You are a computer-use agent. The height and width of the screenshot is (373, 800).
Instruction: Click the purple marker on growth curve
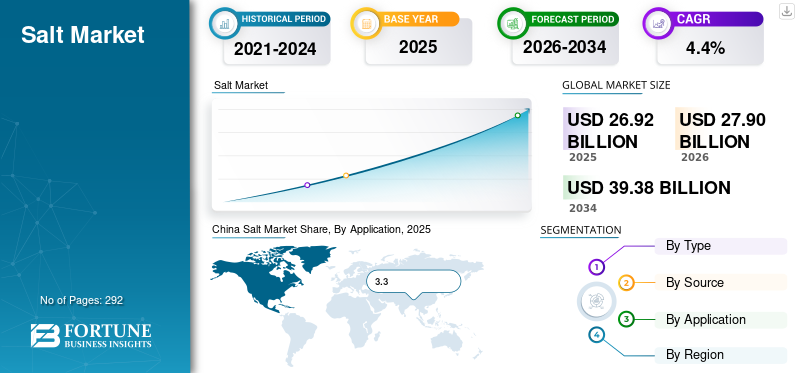307,185
